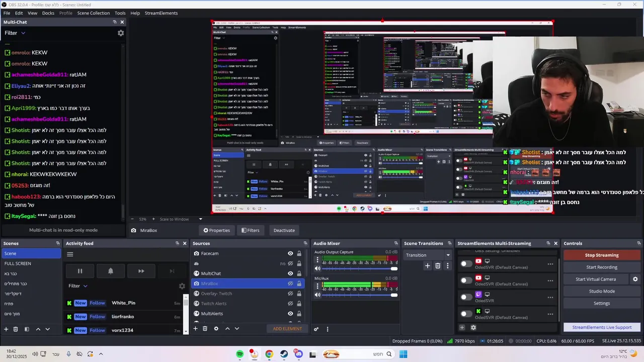The height and width of the screenshot is (362, 644).
Task: Open Audio Output Capture options dots
Action: pyautogui.click(x=317, y=260)
